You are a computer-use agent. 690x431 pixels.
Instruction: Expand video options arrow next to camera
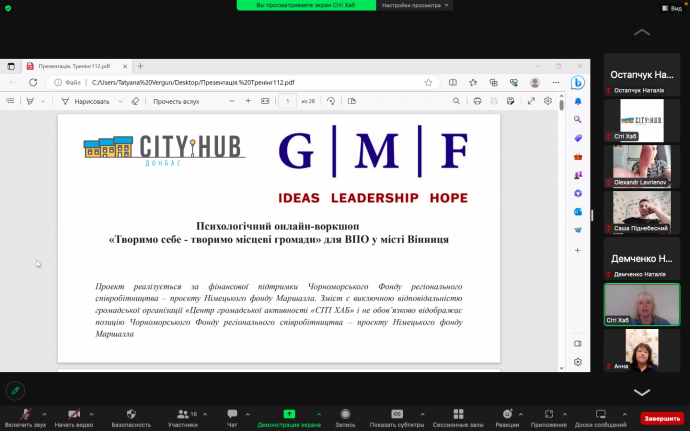pyautogui.click(x=92, y=414)
